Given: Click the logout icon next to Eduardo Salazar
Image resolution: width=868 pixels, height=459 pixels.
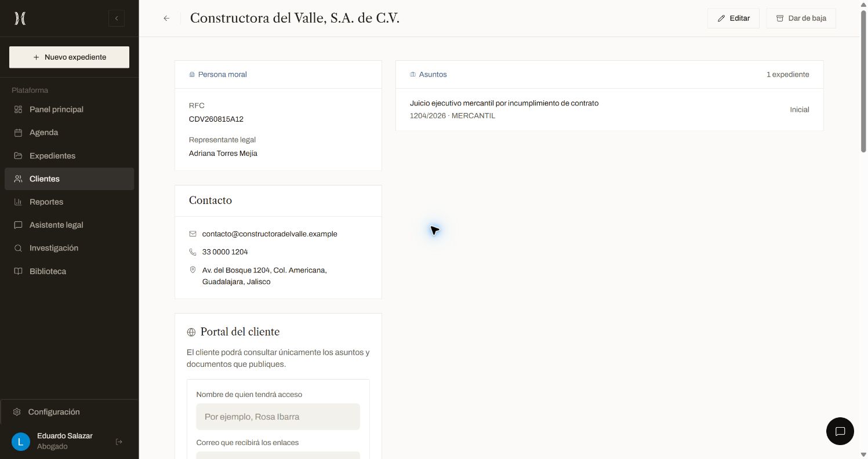Looking at the screenshot, I should [x=119, y=442].
